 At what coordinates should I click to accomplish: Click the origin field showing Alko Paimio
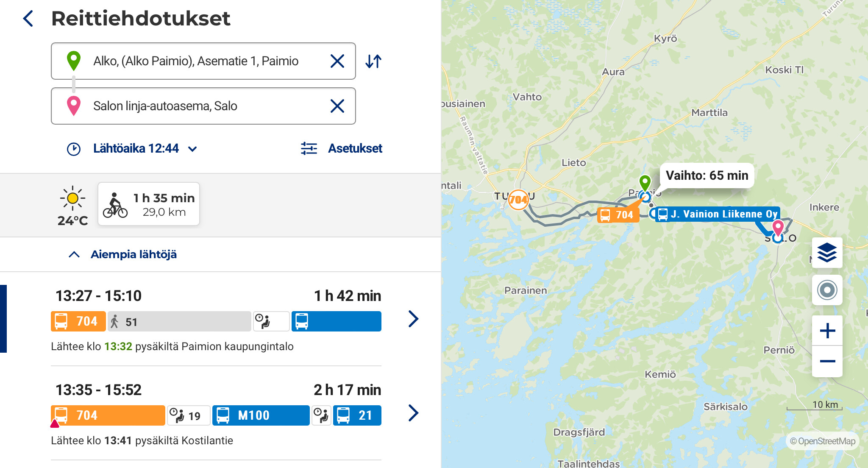pyautogui.click(x=195, y=61)
